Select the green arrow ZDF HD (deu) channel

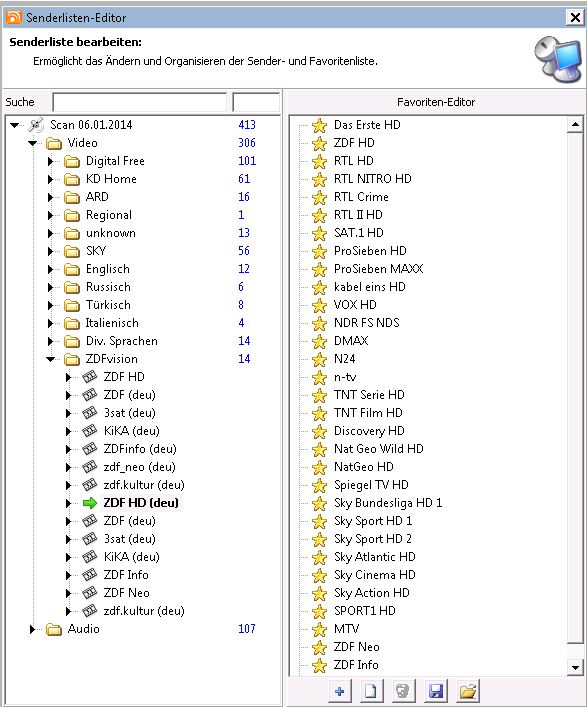tap(141, 503)
